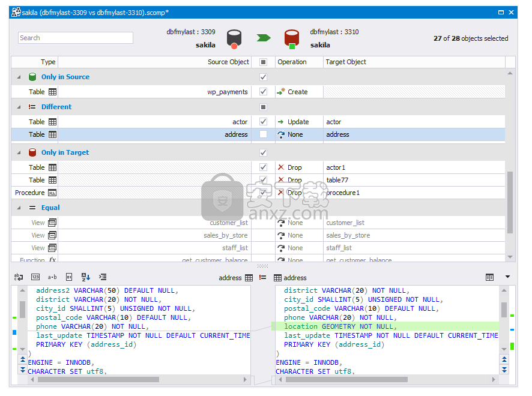Jump to previous difference in left pane
Screen dimensions: 532x396
[22, 359]
